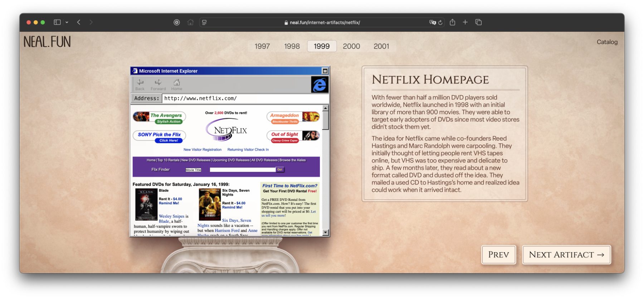The width and height of the screenshot is (644, 299).
Task: Click the Netflix page scrollbar down arrow
Action: 326,233
